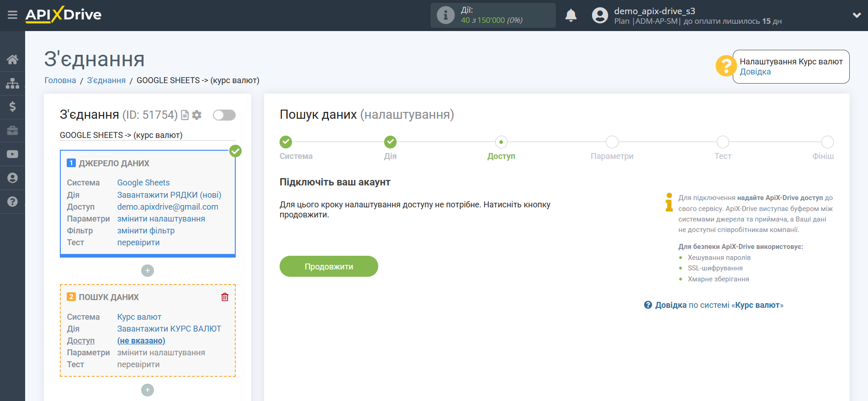Open the Курс валют system link
Viewport: 868px width, 401px height.
[x=139, y=317]
